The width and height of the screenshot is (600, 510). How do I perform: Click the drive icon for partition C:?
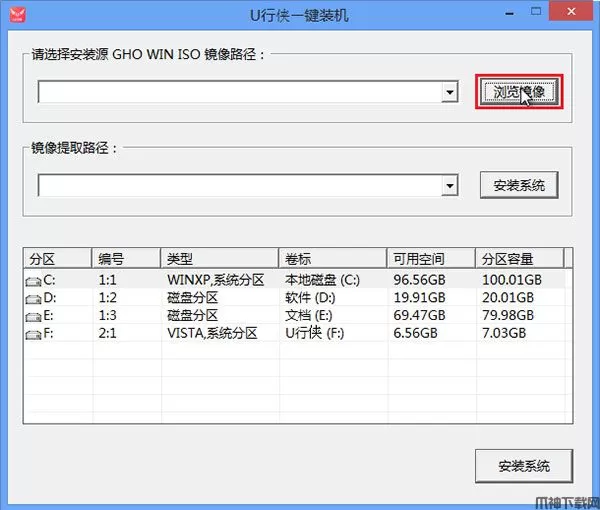(x=33, y=282)
